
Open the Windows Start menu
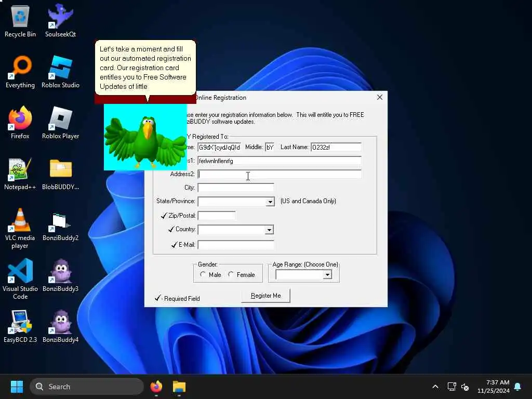point(17,387)
